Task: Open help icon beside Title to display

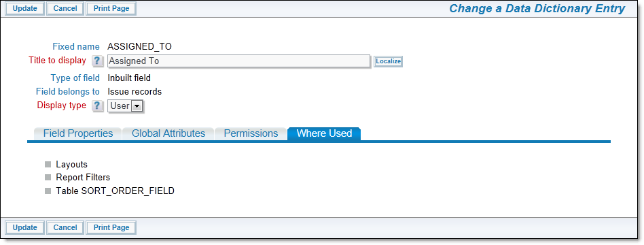Action: pyautogui.click(x=97, y=61)
